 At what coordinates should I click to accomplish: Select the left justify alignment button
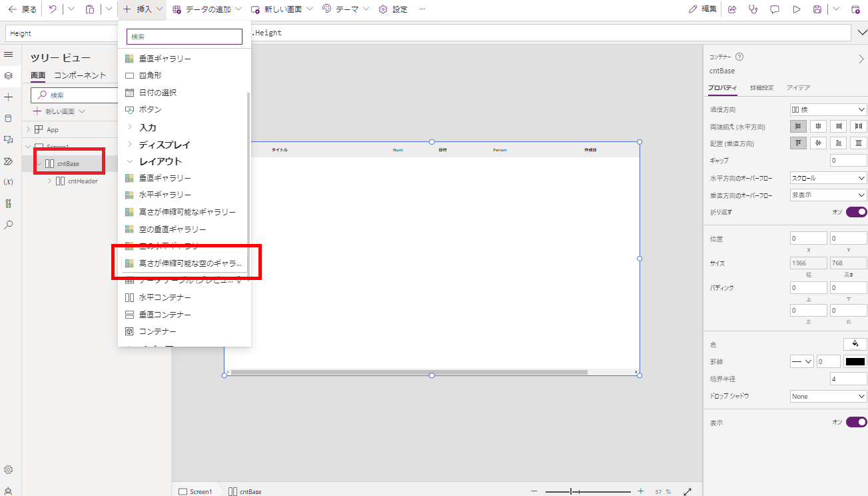tap(798, 126)
